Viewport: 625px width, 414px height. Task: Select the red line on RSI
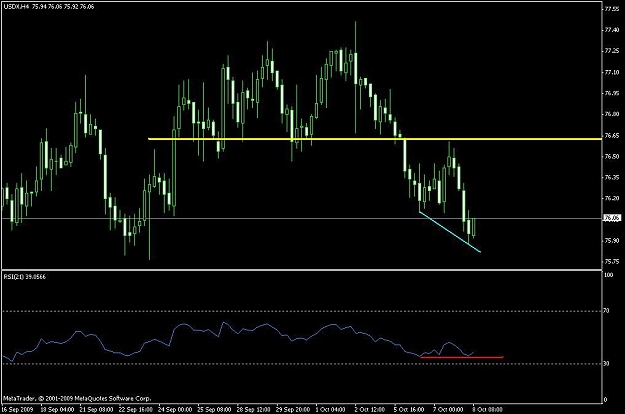(462, 357)
